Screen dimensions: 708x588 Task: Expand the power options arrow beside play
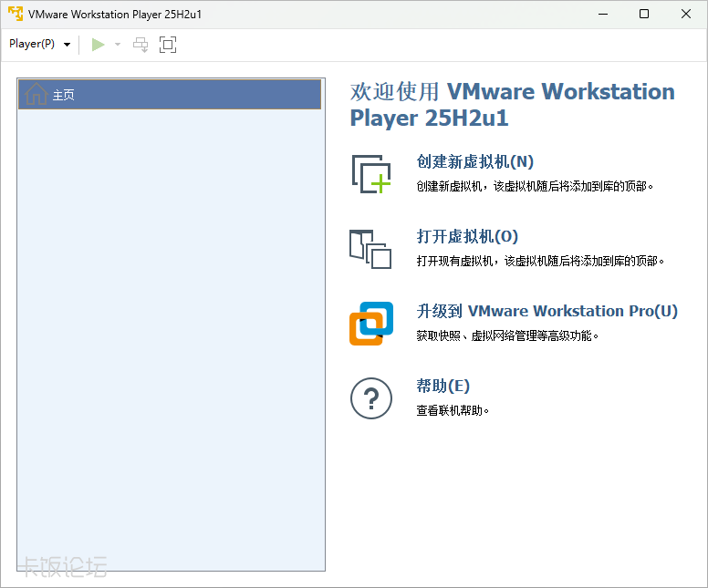[x=118, y=44]
